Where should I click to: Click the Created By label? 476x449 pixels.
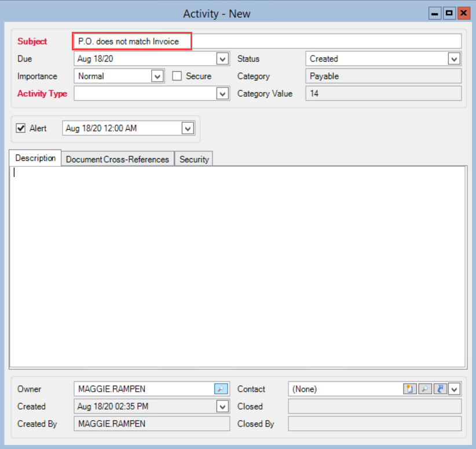[37, 424]
